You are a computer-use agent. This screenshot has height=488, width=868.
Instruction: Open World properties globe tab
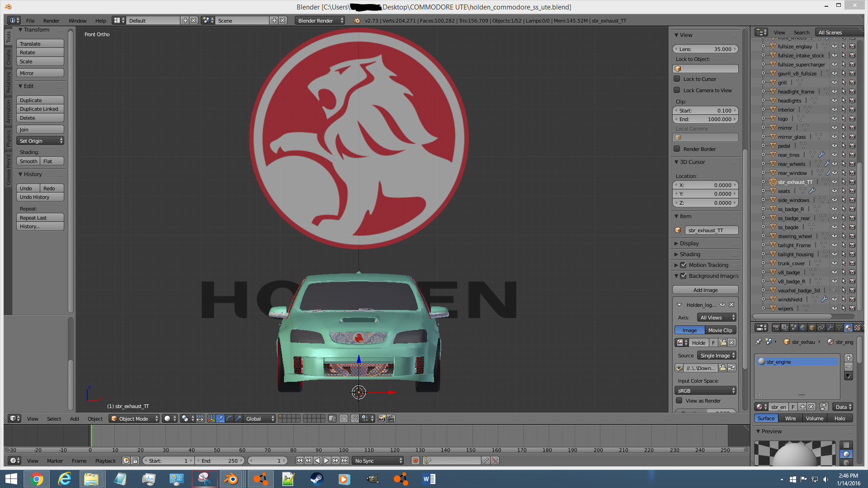[803, 328]
